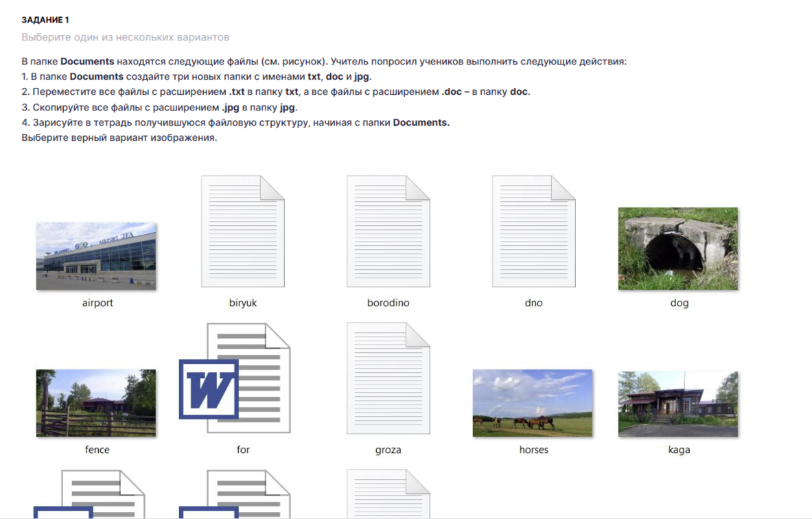The width and height of the screenshot is (812, 519).
Task: Open the dog photo thumbnail
Action: [x=678, y=249]
